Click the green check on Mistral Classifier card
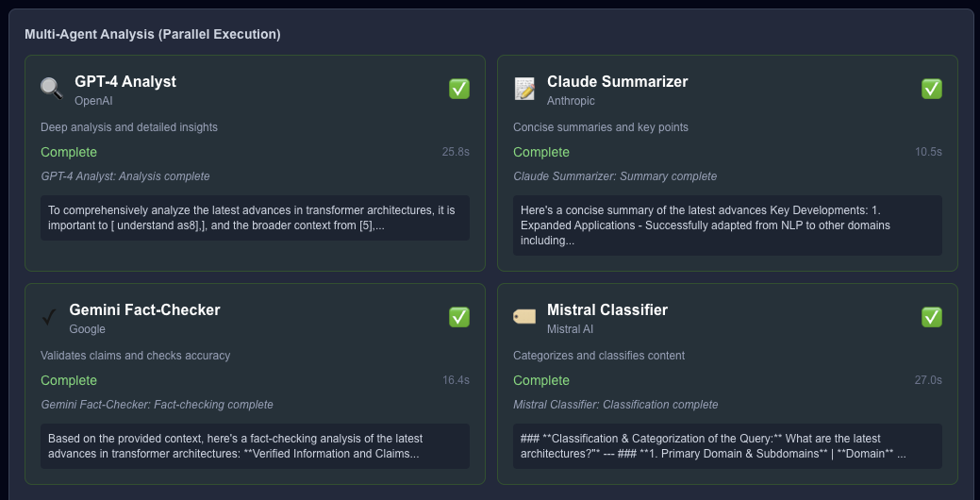Viewport: 980px width, 500px height. click(932, 317)
